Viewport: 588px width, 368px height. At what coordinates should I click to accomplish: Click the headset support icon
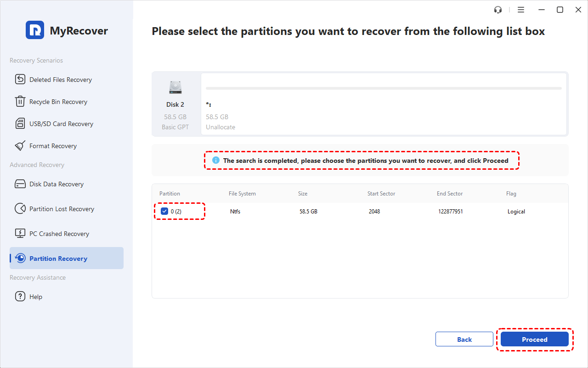click(x=498, y=10)
